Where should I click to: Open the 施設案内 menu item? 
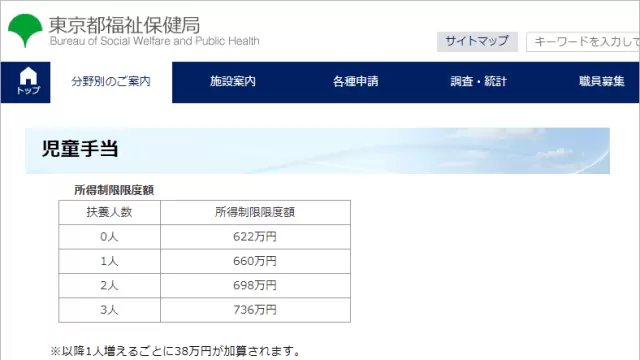(233, 82)
